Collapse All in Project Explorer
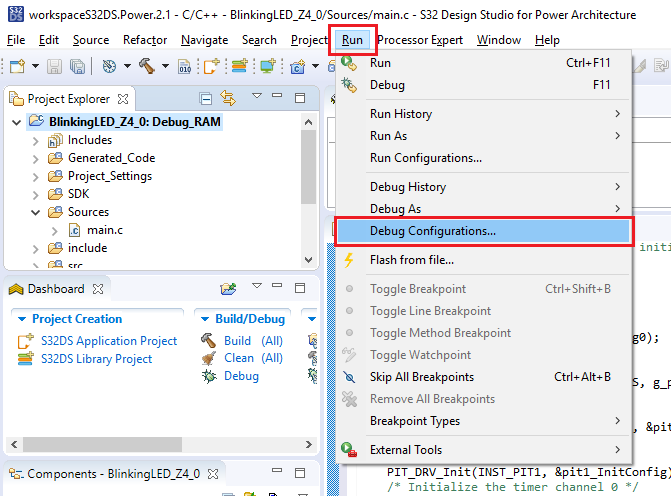Screen dimensions: 671x496 click(x=206, y=99)
